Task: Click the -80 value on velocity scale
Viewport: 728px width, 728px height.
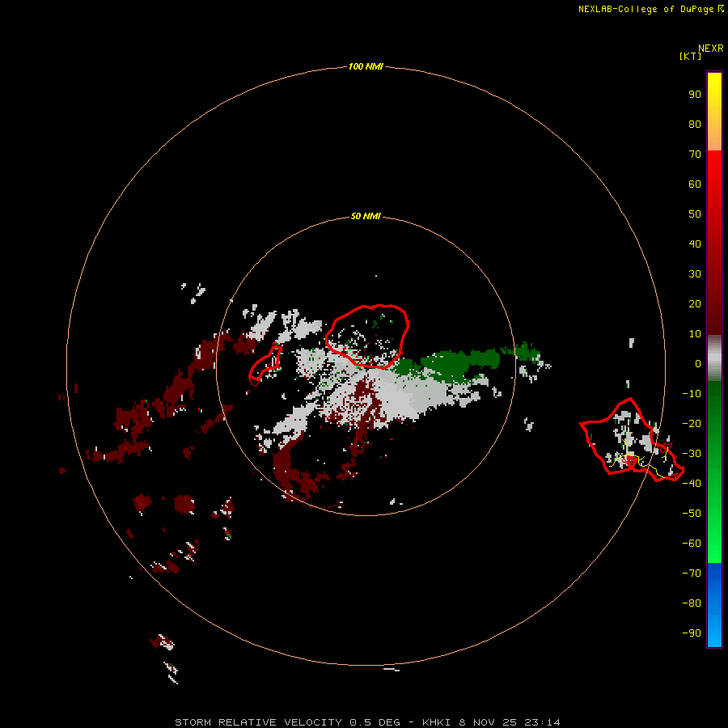Action: (x=692, y=603)
